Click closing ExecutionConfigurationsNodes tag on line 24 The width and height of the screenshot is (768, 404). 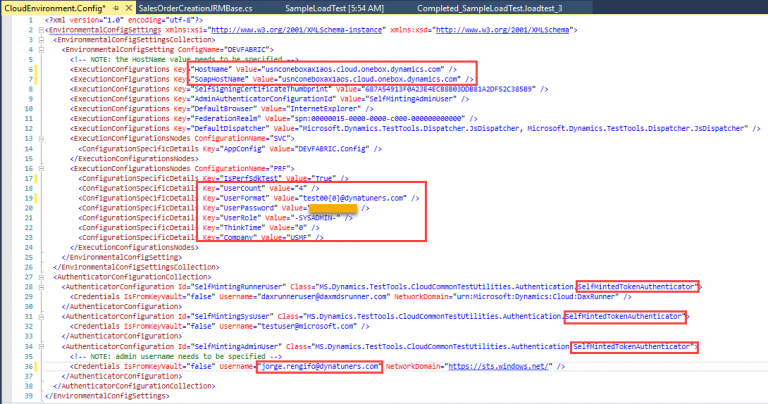tap(135, 247)
